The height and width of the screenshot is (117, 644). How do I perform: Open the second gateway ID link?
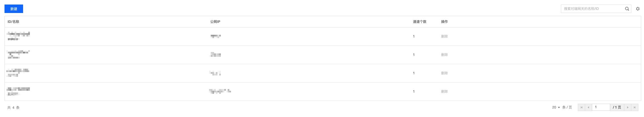[18, 52]
